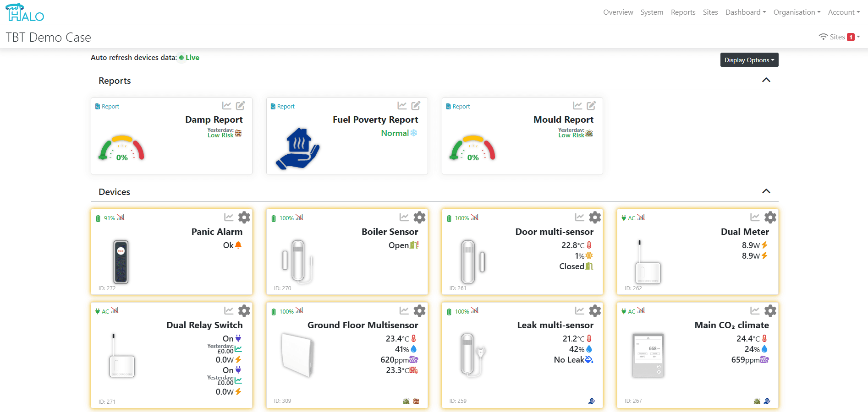The image size is (868, 412).
Task: Open the graph history icon for Panic Alarm
Action: (229, 218)
